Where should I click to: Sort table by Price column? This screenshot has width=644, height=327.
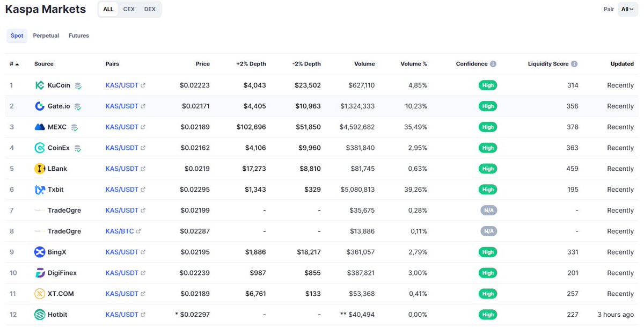(x=203, y=64)
